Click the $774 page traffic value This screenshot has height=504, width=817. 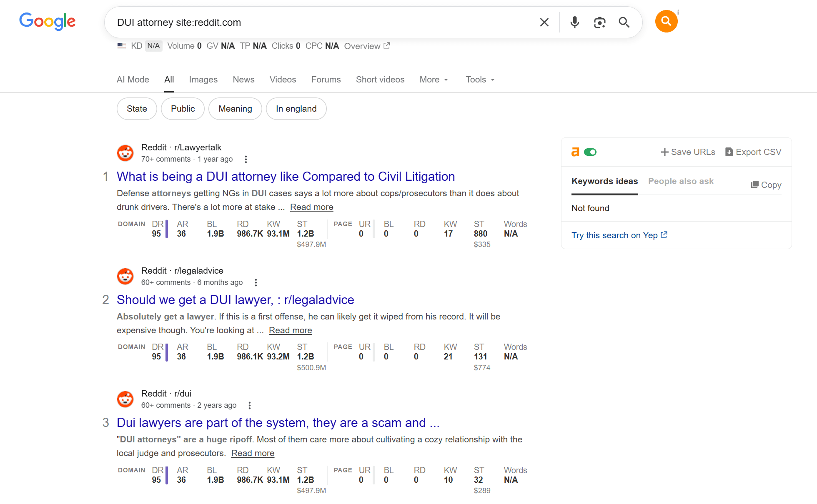pos(482,368)
